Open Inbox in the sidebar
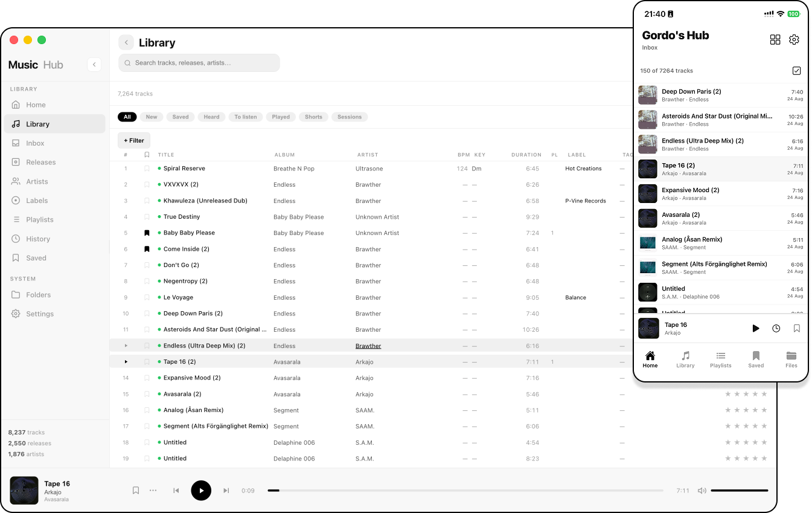This screenshot has height=513, width=812. [55, 143]
